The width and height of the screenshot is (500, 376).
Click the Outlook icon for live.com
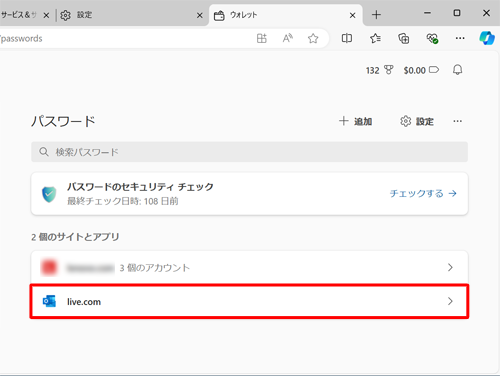(49, 301)
